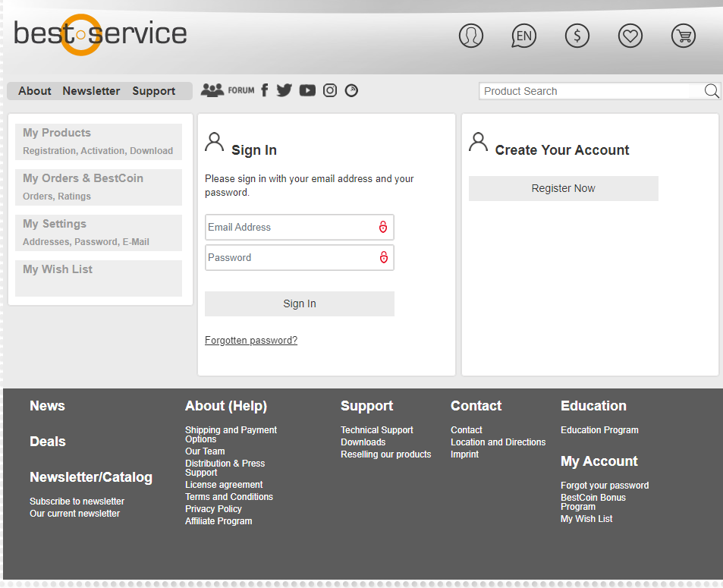Image resolution: width=723 pixels, height=588 pixels.
Task: Focus the Password field
Action: tap(299, 257)
